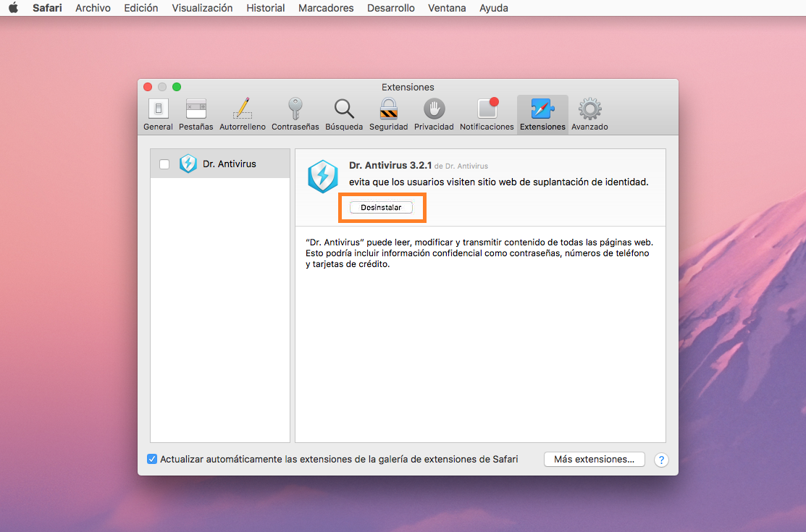Click the Desinstalar button
This screenshot has width=806, height=532.
pyautogui.click(x=381, y=208)
